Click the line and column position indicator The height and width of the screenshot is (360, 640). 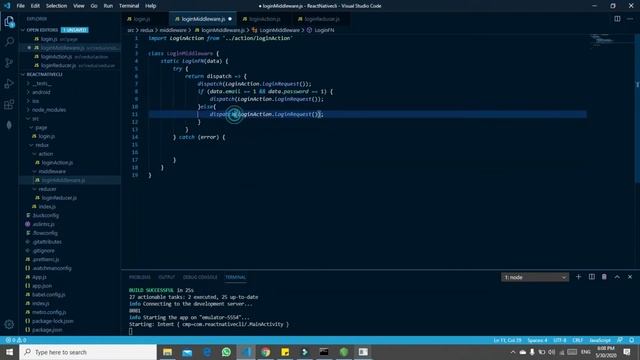click(507, 340)
